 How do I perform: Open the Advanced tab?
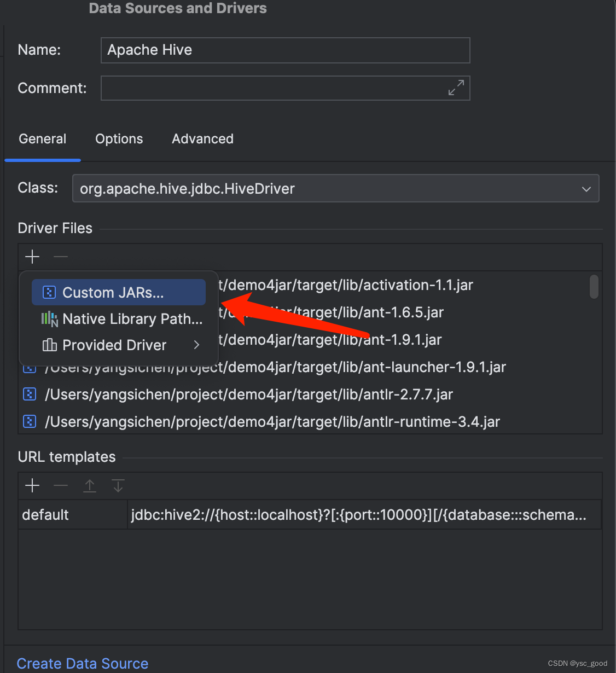(202, 139)
